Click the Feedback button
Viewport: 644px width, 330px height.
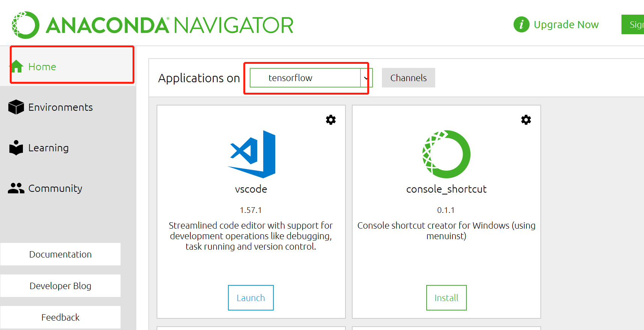point(60,317)
